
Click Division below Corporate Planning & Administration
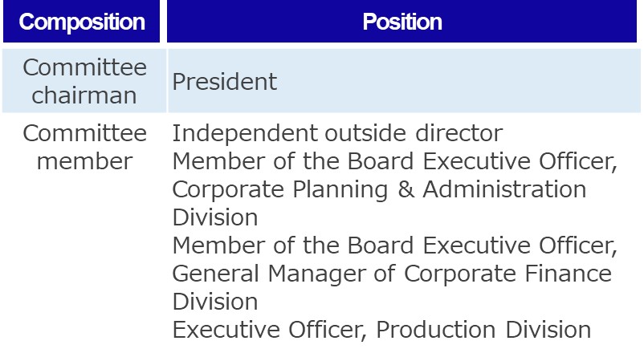pyautogui.click(x=215, y=217)
